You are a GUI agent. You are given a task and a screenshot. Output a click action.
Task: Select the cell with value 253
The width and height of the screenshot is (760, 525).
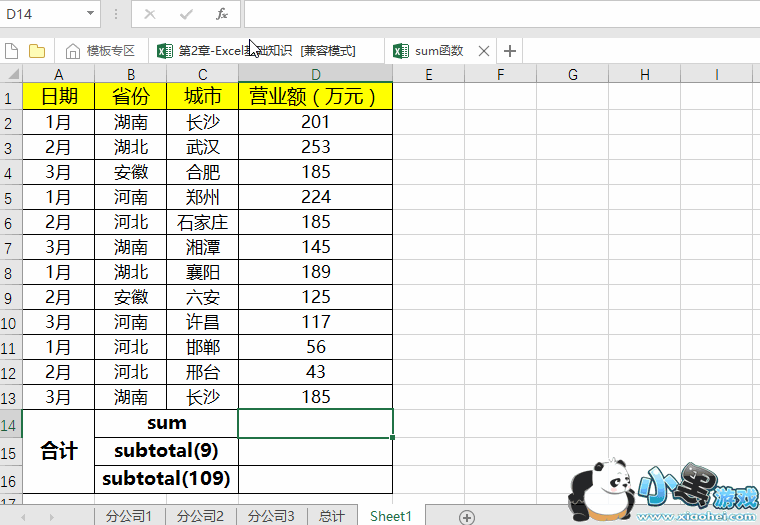click(x=316, y=147)
